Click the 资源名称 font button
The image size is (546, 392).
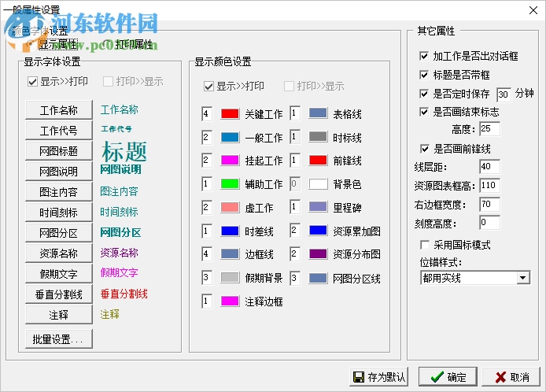(59, 253)
